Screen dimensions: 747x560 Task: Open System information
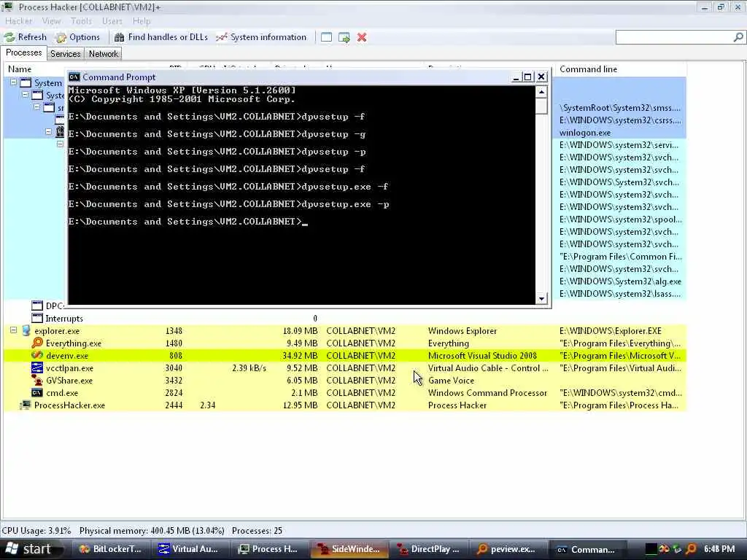(x=261, y=37)
